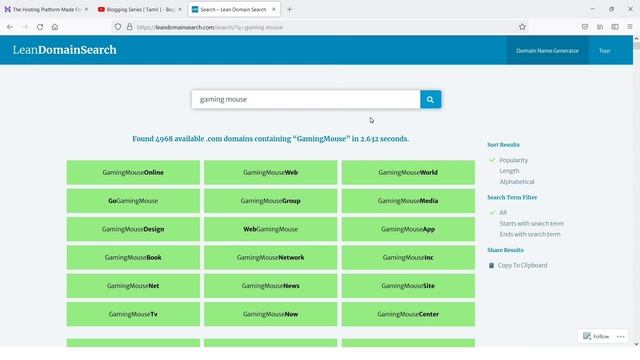Image resolution: width=640 pixels, height=360 pixels.
Task: Reload the page with refresh icon
Action: tap(40, 27)
